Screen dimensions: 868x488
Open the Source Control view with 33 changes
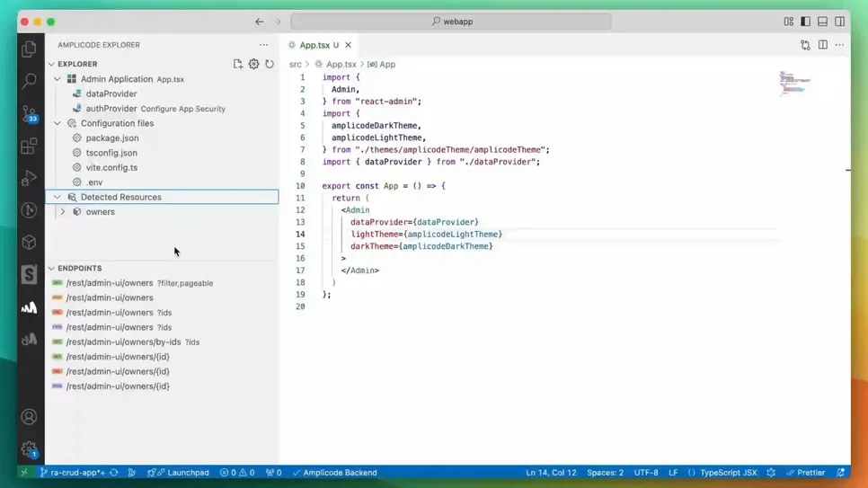29,113
